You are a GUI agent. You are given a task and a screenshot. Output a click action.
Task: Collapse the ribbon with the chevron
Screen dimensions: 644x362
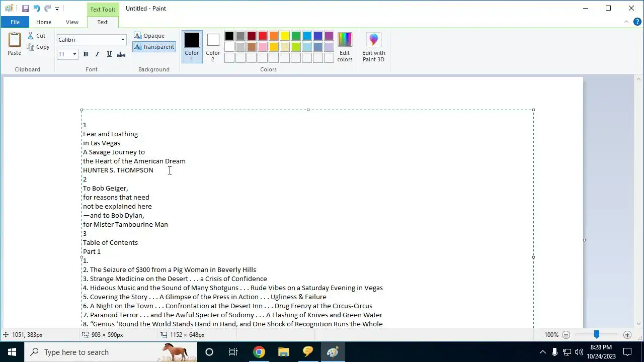(626, 22)
